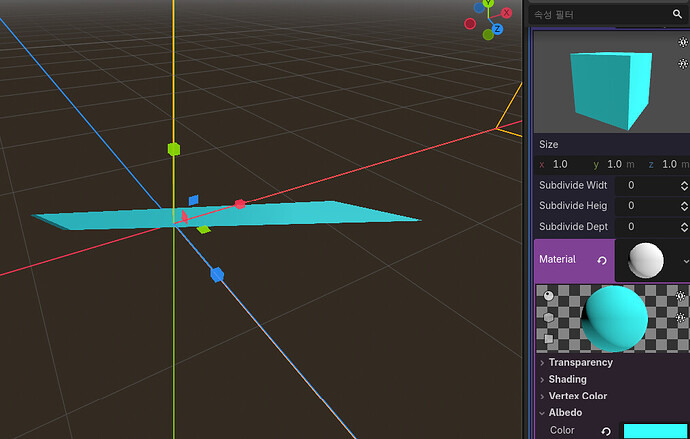Viewport: 690px width, 439px height.
Task: Adjust Subdivide Height with its spinner arrows
Action: [x=684, y=206]
